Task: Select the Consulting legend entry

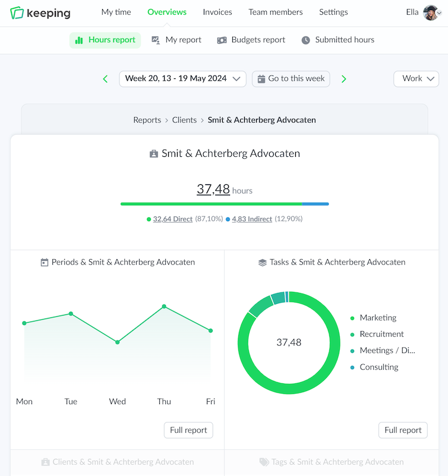Action: [374, 367]
